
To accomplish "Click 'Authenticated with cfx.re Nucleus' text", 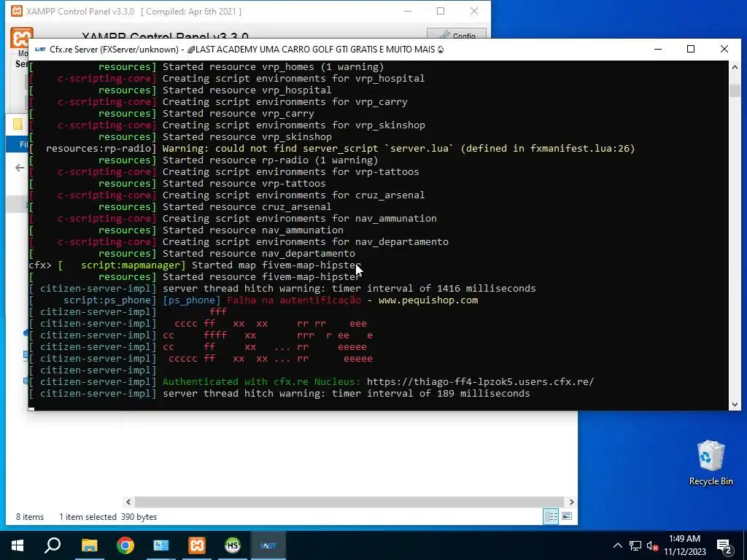I will tap(263, 382).
